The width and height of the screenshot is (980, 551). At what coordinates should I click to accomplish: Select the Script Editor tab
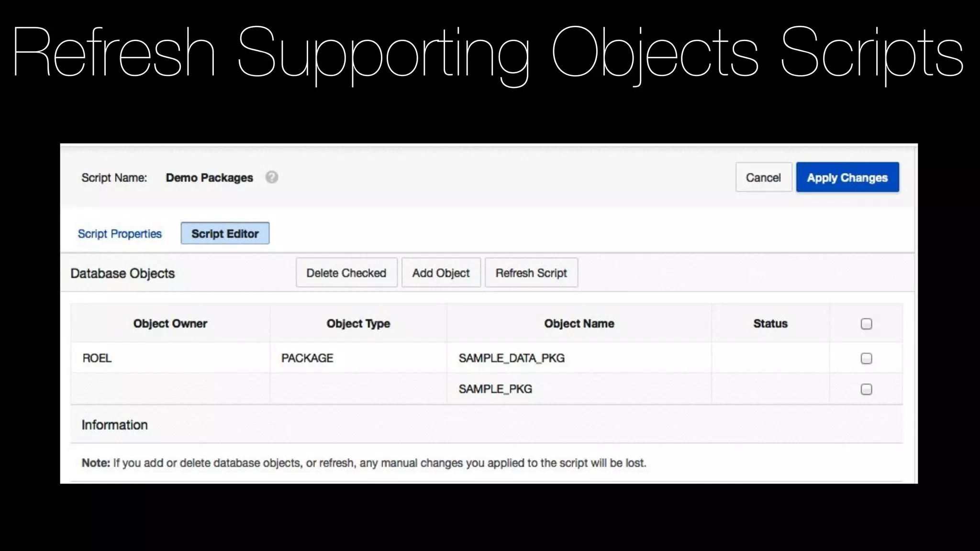click(225, 233)
